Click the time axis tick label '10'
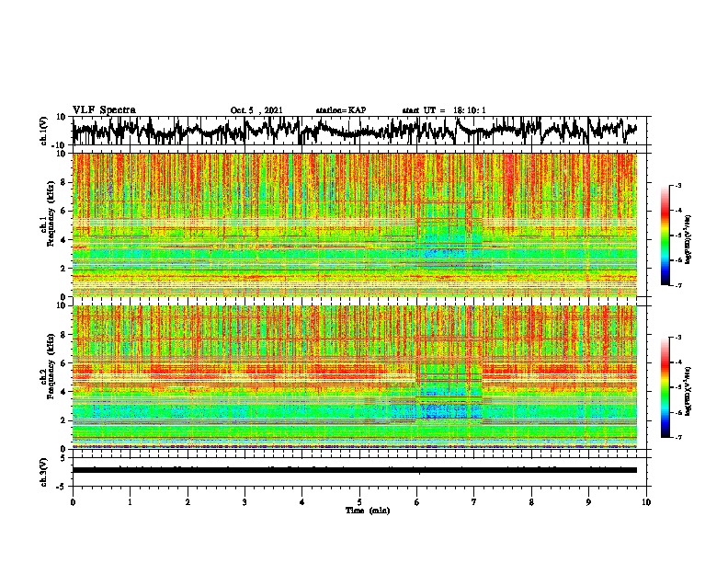The image size is (728, 563). pos(646,502)
